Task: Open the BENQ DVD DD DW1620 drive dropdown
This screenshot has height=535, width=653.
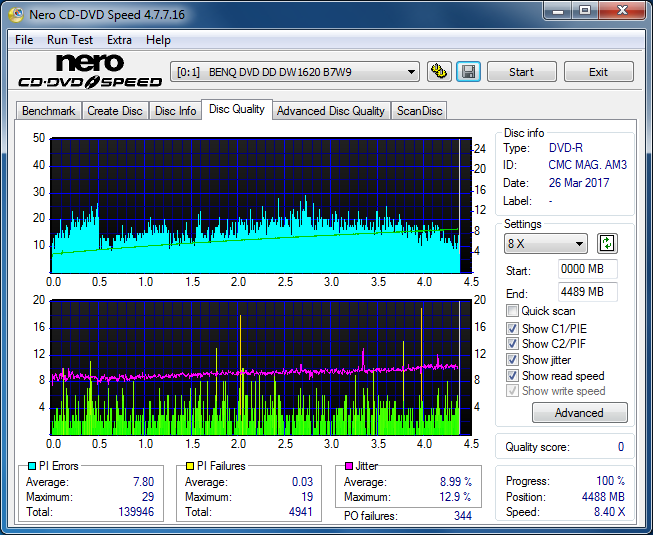Action: 295,72
